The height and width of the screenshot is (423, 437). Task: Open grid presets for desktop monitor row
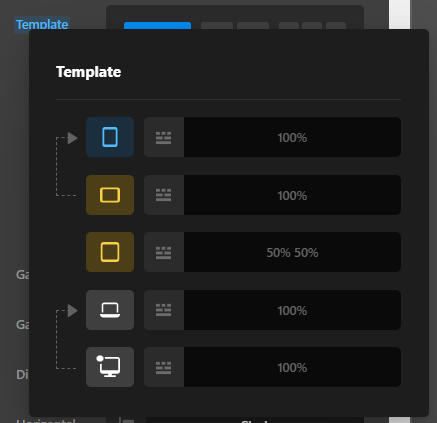click(164, 367)
